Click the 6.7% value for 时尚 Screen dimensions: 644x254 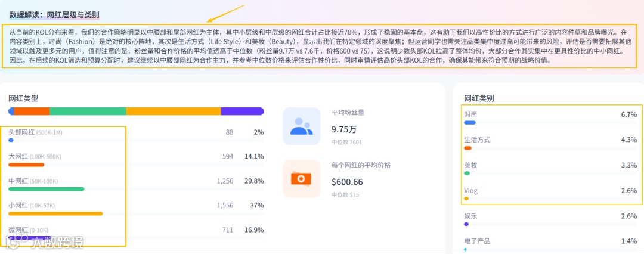click(629, 114)
